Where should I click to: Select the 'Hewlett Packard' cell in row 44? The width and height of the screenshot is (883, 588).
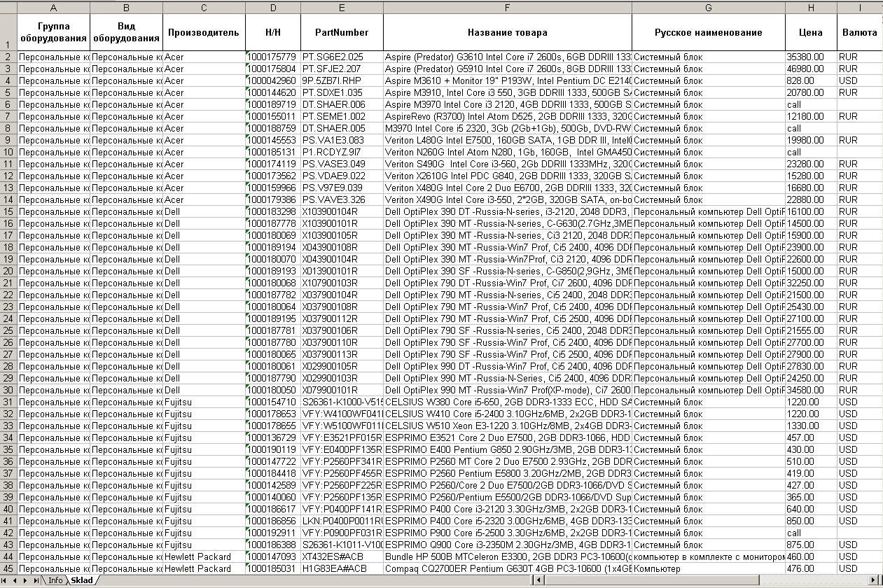point(204,556)
